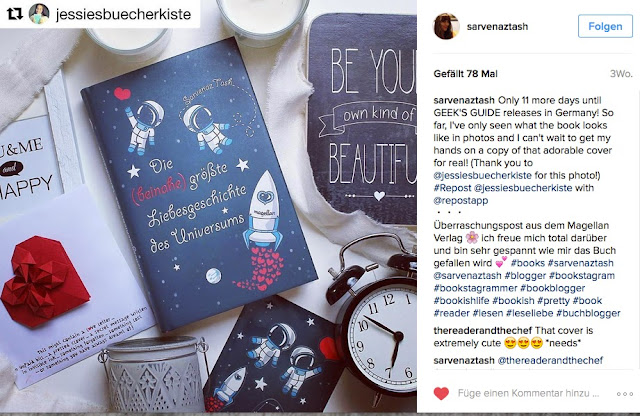Open the #buchblogger hashtag
Screen dimensions: 640x416
pyautogui.click(x=588, y=313)
